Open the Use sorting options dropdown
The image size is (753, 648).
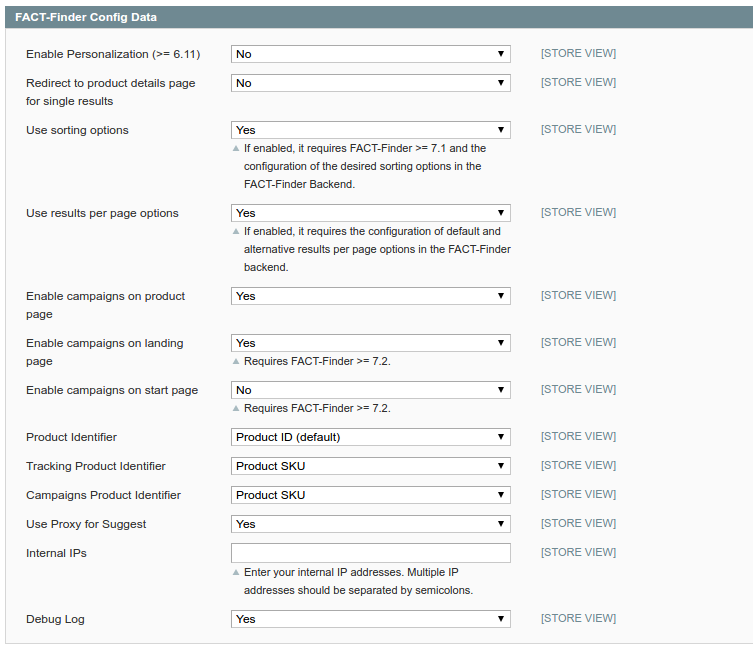click(370, 130)
